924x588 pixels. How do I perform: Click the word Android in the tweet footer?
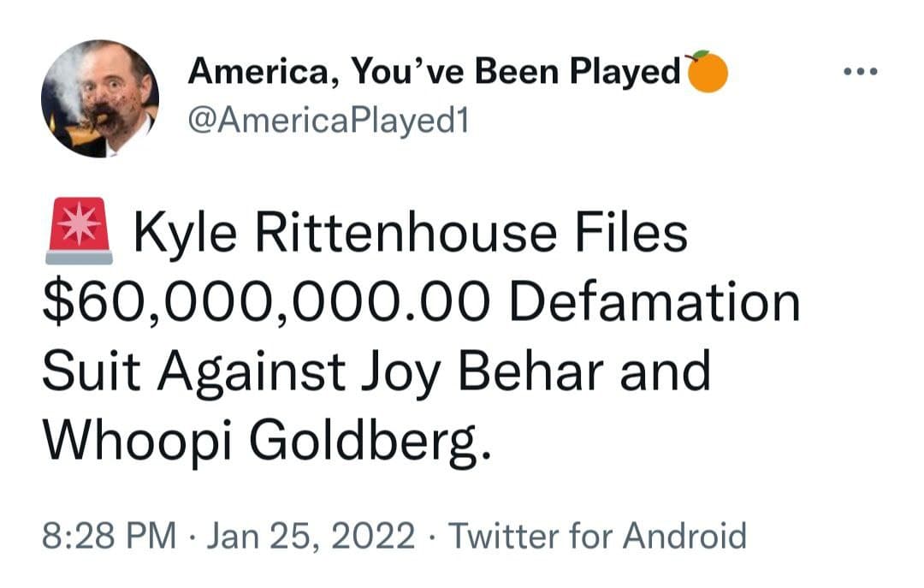(684, 537)
